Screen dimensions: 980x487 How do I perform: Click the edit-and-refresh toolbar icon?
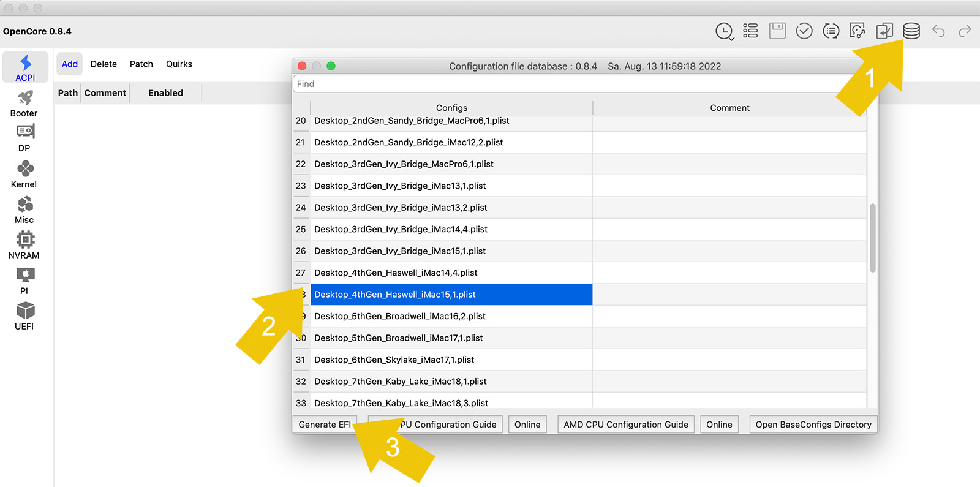tap(858, 31)
